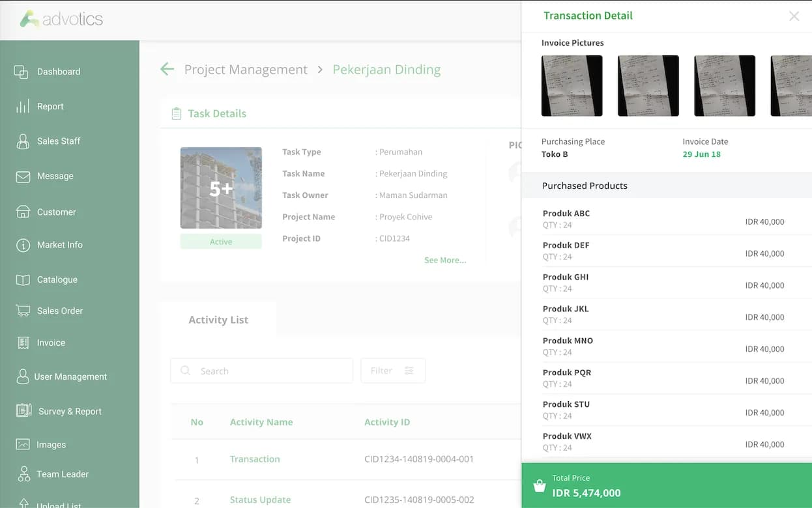Click the Images picture icon
This screenshot has height=508, width=812.
pyautogui.click(x=23, y=445)
